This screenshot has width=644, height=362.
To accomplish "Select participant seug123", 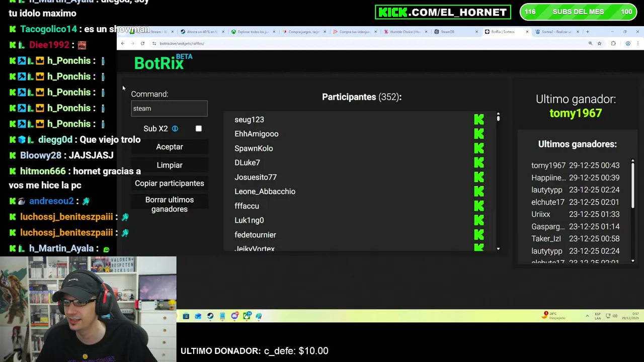I will (x=249, y=120).
